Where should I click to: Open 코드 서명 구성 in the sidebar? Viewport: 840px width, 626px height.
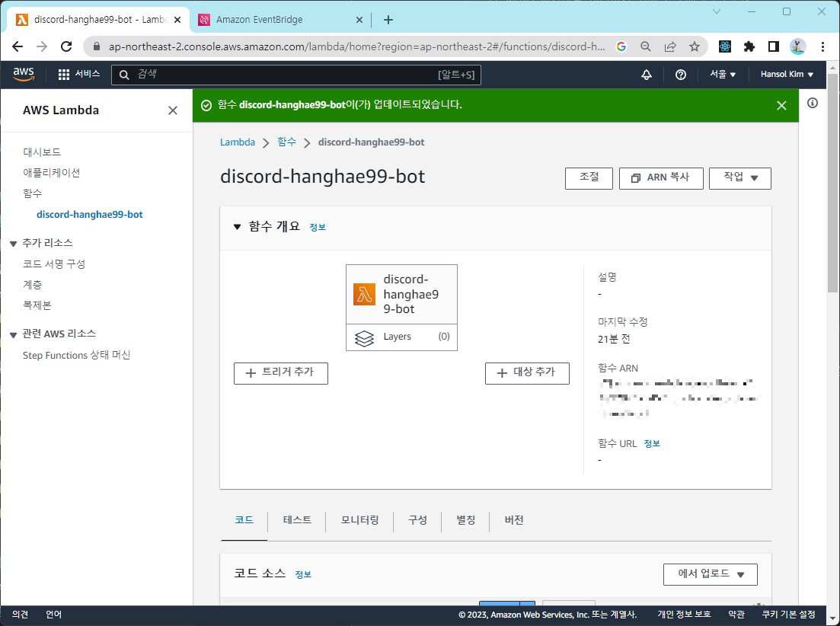point(54,264)
